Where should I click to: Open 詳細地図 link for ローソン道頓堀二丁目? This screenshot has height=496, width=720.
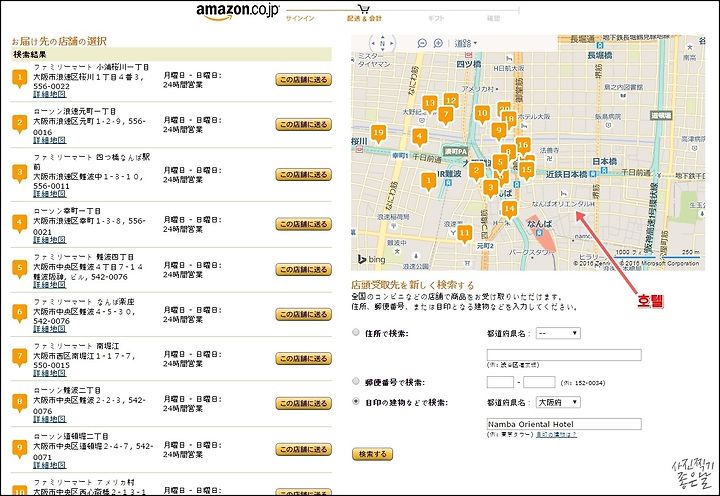click(50, 465)
